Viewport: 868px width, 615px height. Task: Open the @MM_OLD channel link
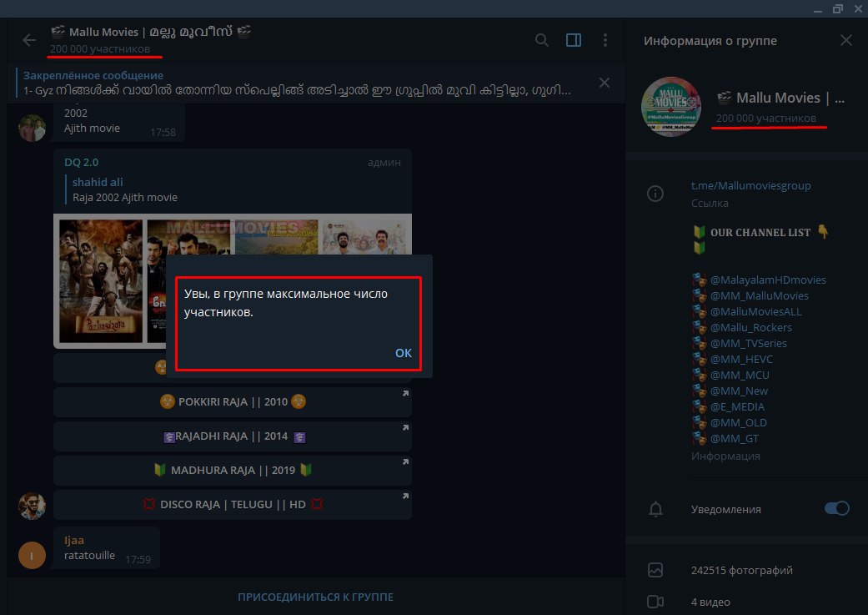pyautogui.click(x=739, y=423)
